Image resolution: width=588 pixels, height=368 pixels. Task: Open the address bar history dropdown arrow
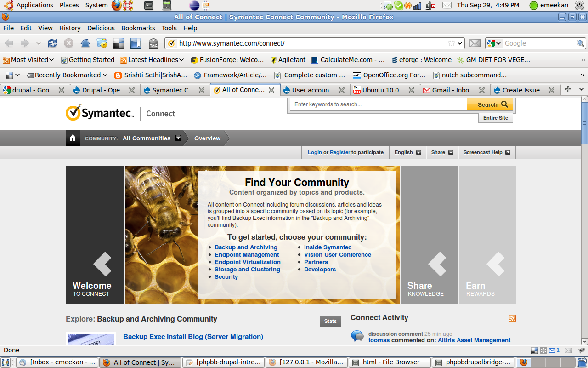(460, 43)
